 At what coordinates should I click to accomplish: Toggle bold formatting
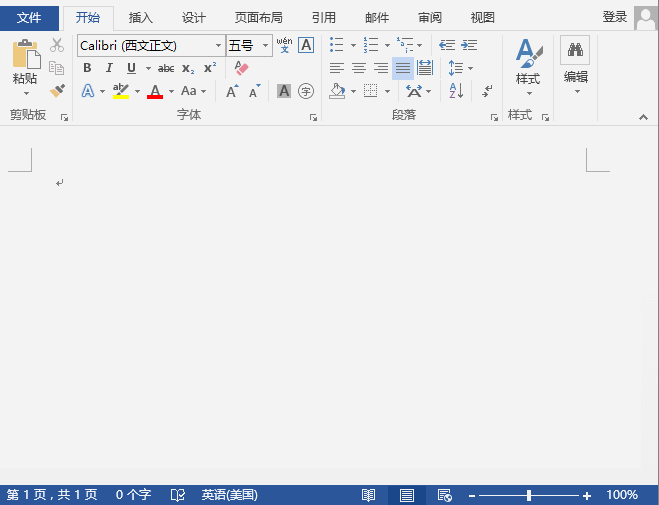(x=87, y=68)
